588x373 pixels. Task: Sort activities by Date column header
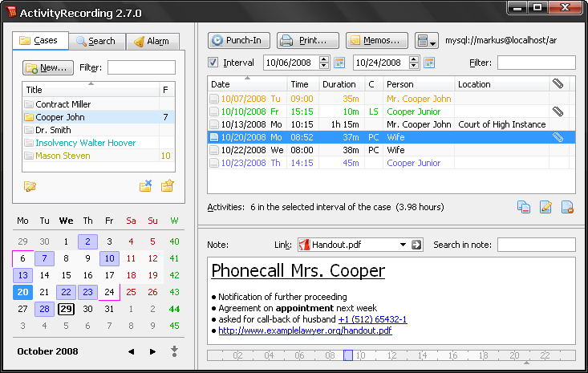coord(248,84)
